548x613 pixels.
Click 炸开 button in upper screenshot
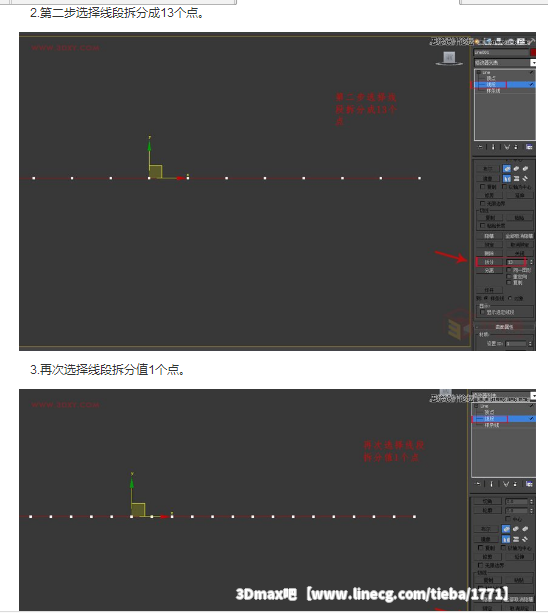[489, 290]
